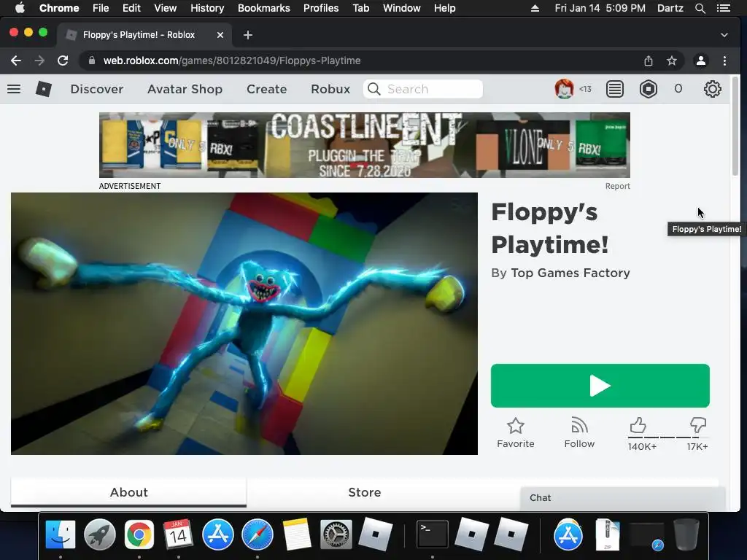Open Finder from the Dock

click(61, 534)
